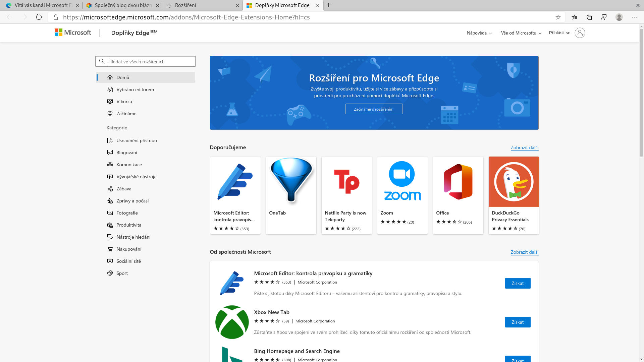Click the search magnifier icon
The height and width of the screenshot is (362, 644).
(x=102, y=61)
